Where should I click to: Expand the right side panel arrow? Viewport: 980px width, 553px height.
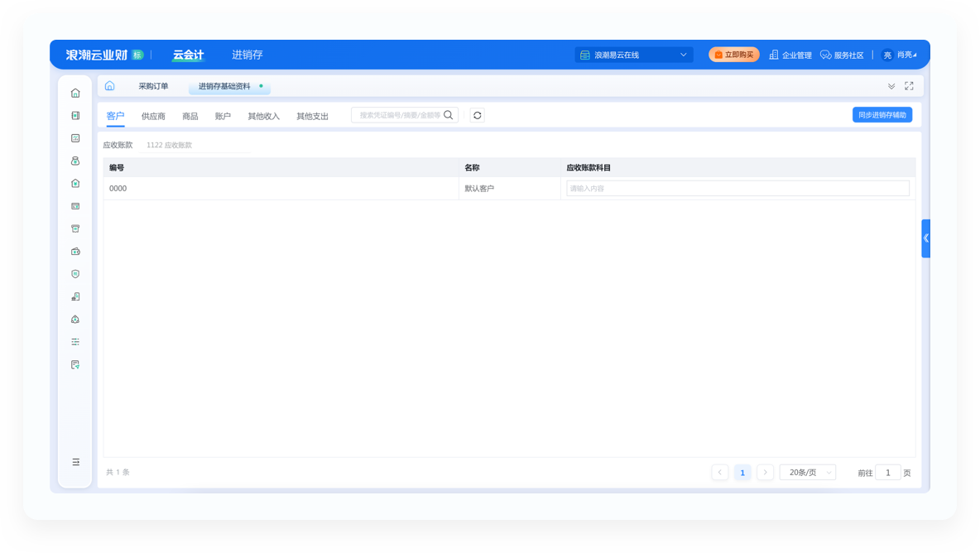click(x=925, y=238)
